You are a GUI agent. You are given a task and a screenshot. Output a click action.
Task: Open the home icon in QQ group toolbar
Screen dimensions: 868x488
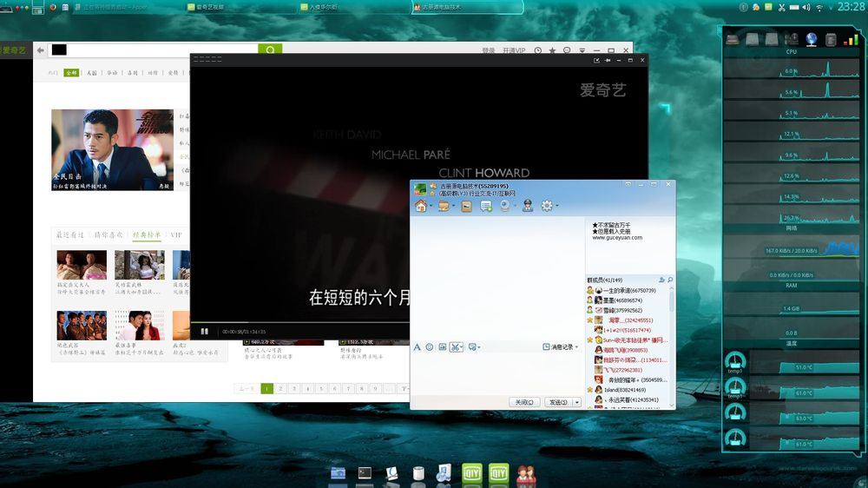(x=421, y=206)
